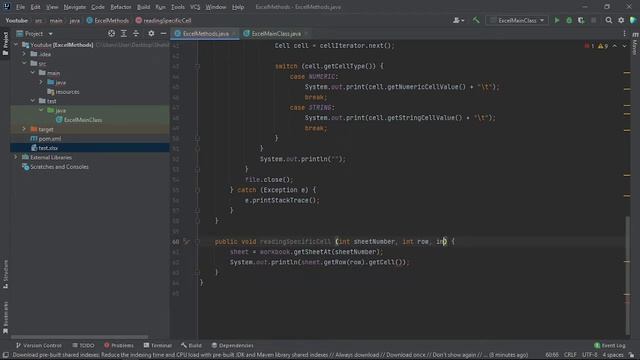Select test.xlsx in project tree
Viewport: 640px width, 360px height.
[x=48, y=148]
